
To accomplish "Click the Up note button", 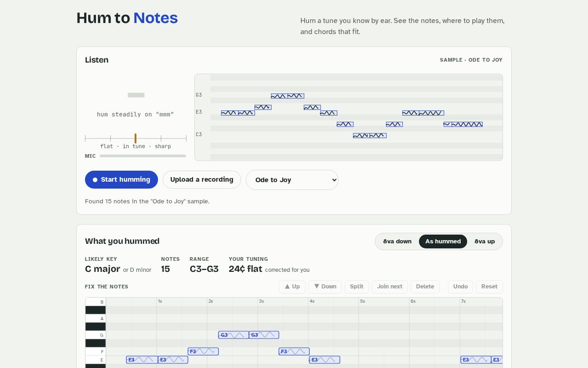I will 292,287.
